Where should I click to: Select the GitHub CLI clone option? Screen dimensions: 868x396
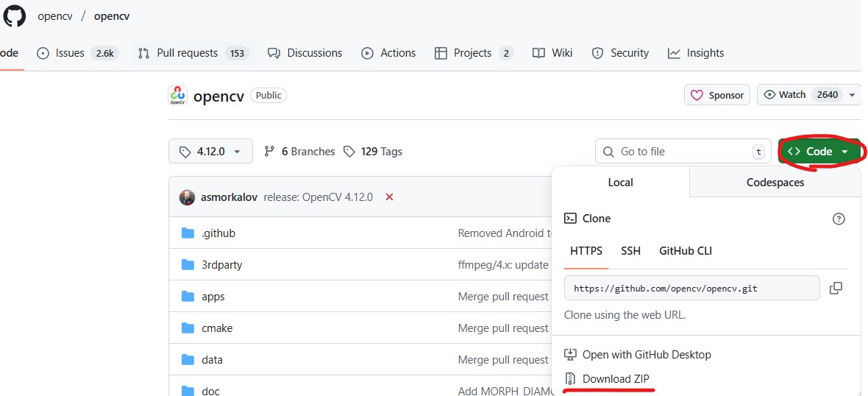click(x=686, y=251)
